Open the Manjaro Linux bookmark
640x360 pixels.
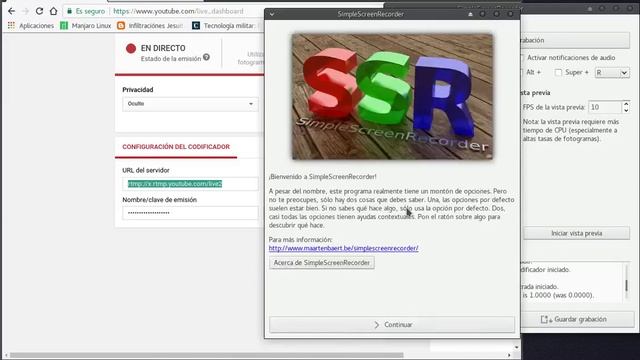[91, 26]
